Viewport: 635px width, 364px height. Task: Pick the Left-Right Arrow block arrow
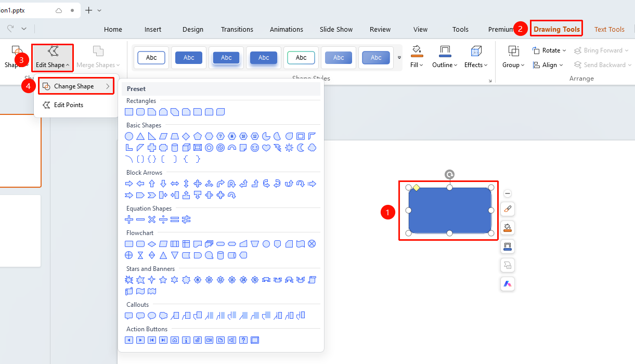pos(175,184)
